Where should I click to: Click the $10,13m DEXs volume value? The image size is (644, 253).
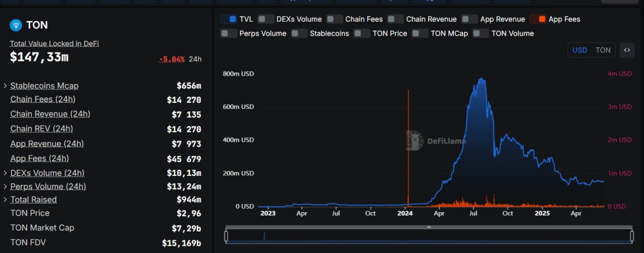click(184, 173)
